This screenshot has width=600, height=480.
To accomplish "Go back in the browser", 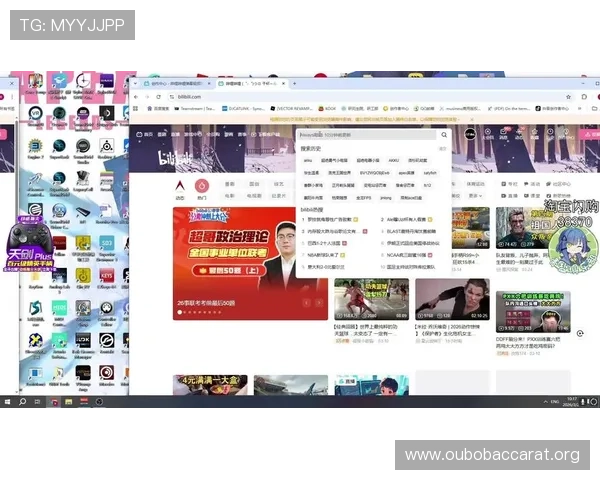I will click(136, 97).
